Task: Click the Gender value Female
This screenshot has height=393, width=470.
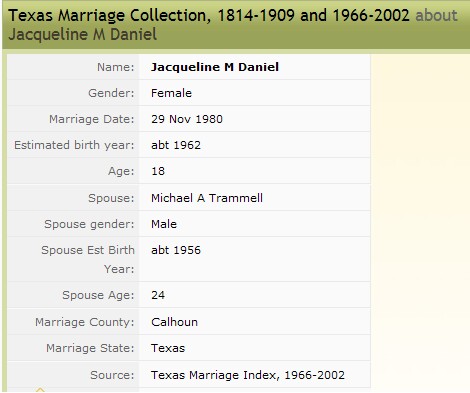Action: (x=171, y=93)
